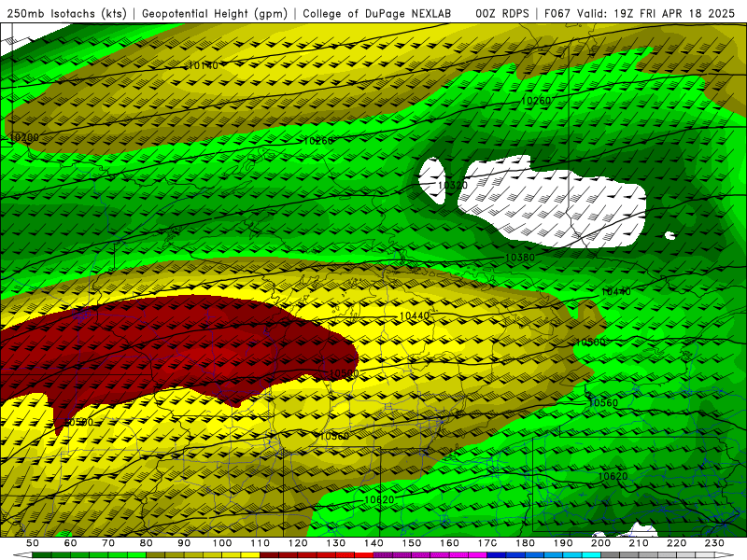Screen dimensions: 747x560
Task: Click the 120 knot color bar label
Action: [x=298, y=543]
